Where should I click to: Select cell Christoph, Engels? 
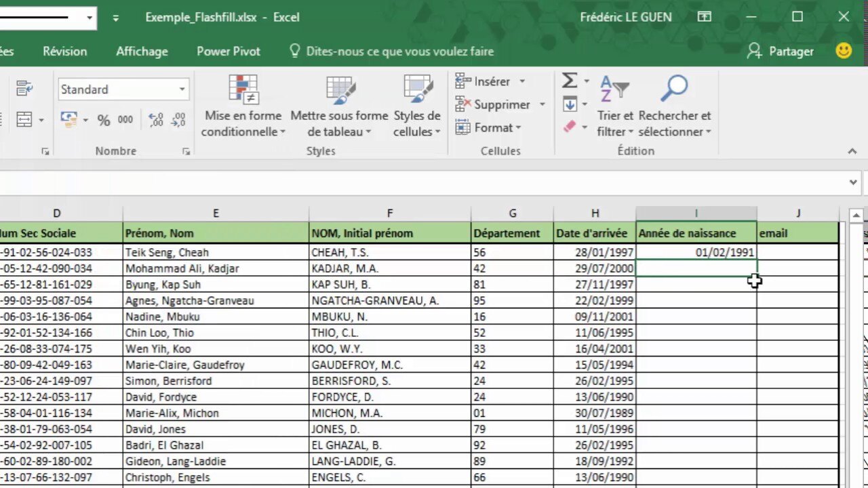click(x=216, y=477)
